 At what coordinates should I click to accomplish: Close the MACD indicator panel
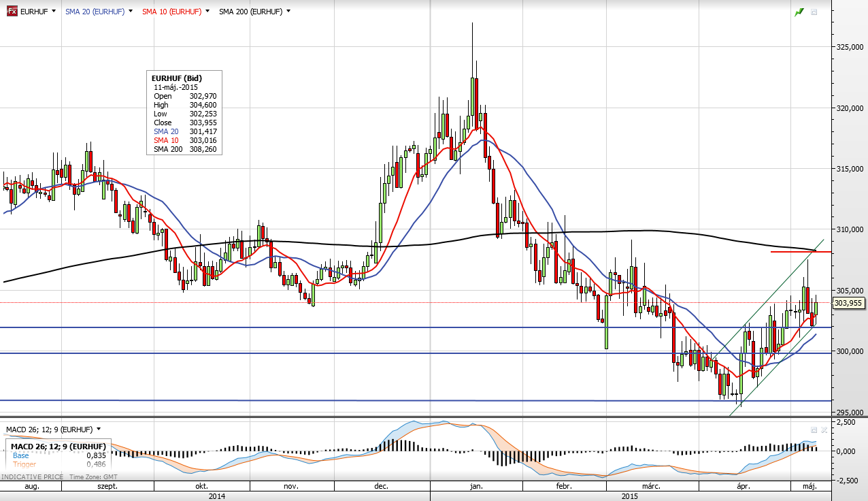824,430
